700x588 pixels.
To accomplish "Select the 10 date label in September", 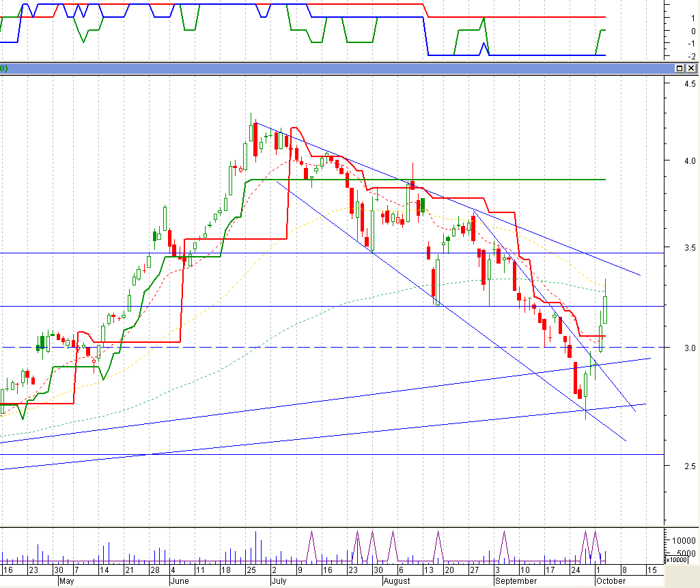I will 525,570.
